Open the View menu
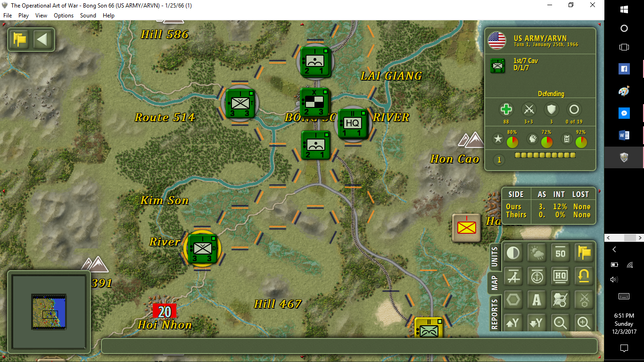Screen dimensions: 644x362 tap(41, 16)
